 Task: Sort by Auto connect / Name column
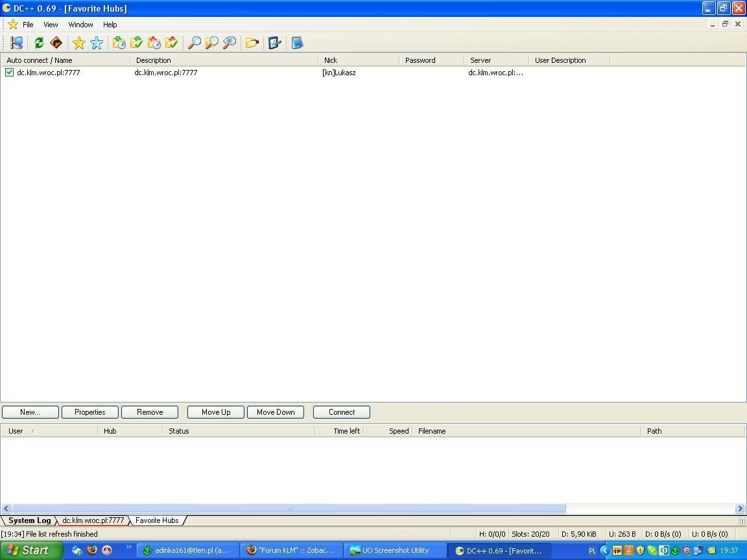pos(65,60)
